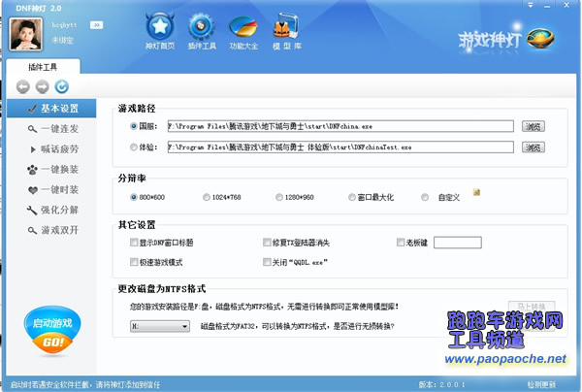The width and height of the screenshot is (582, 392).
Task: Click the hcqbytt username
Action: 64,25
